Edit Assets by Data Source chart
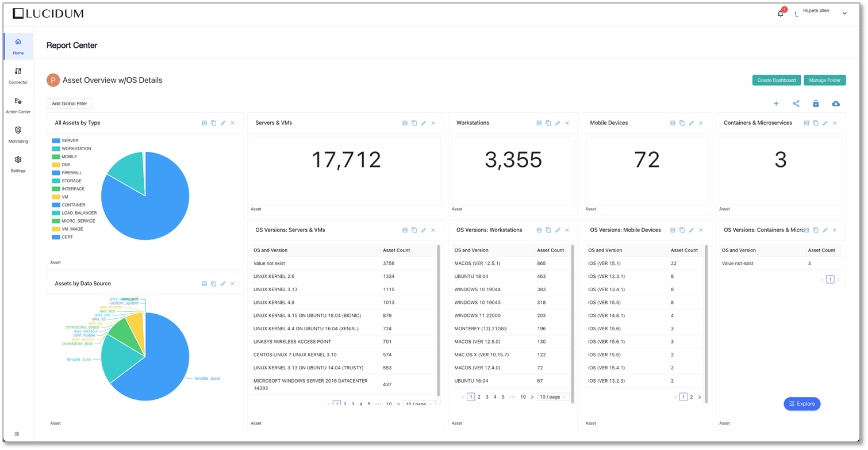 (x=223, y=284)
